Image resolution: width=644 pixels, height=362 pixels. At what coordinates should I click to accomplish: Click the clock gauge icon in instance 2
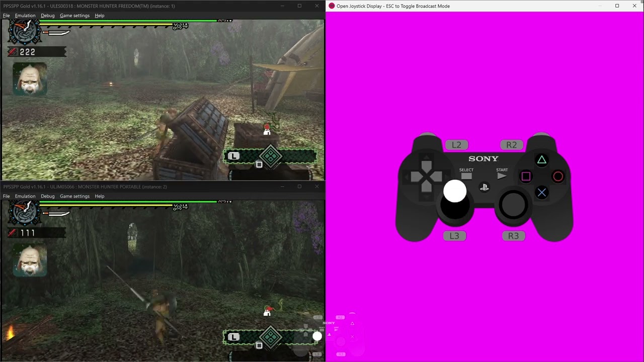(x=24, y=212)
